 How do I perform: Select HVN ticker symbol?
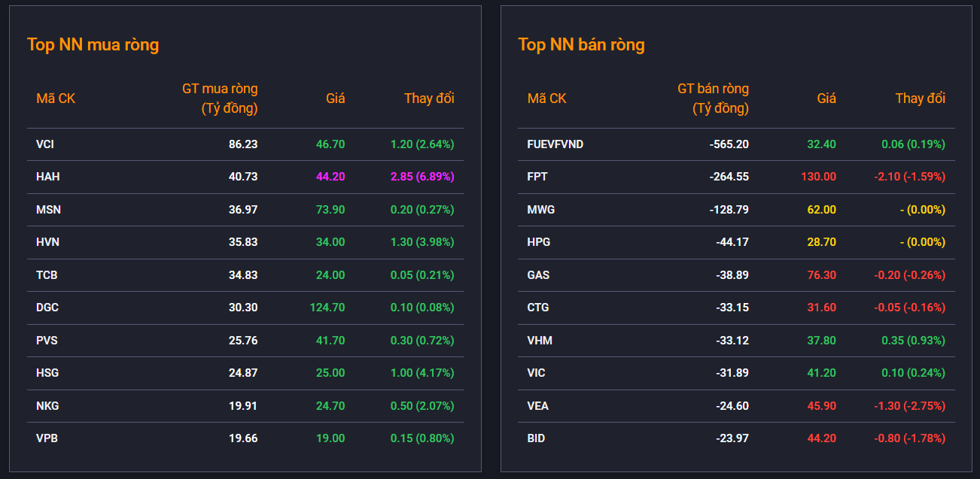coord(47,242)
